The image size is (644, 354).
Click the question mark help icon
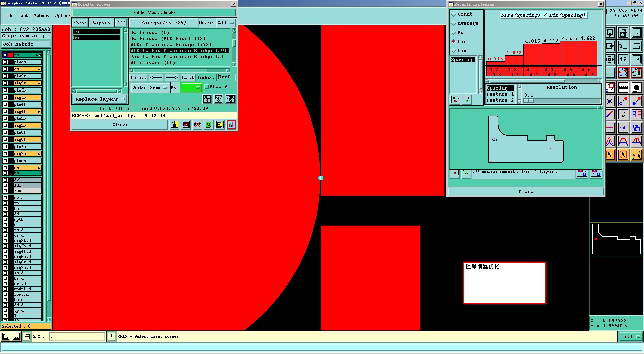(x=636, y=60)
